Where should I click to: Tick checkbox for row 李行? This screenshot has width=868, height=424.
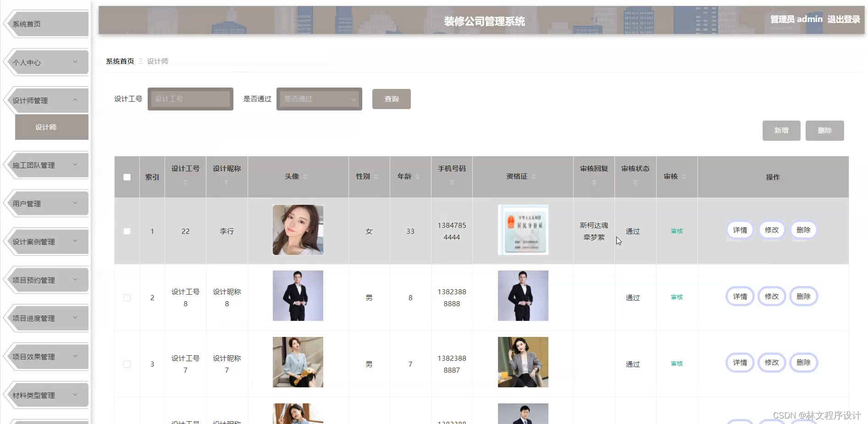127,231
